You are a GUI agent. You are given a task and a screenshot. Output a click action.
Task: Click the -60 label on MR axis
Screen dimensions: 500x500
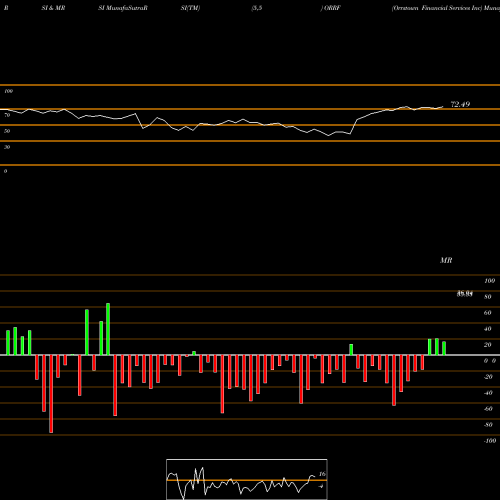[x=488, y=409]
